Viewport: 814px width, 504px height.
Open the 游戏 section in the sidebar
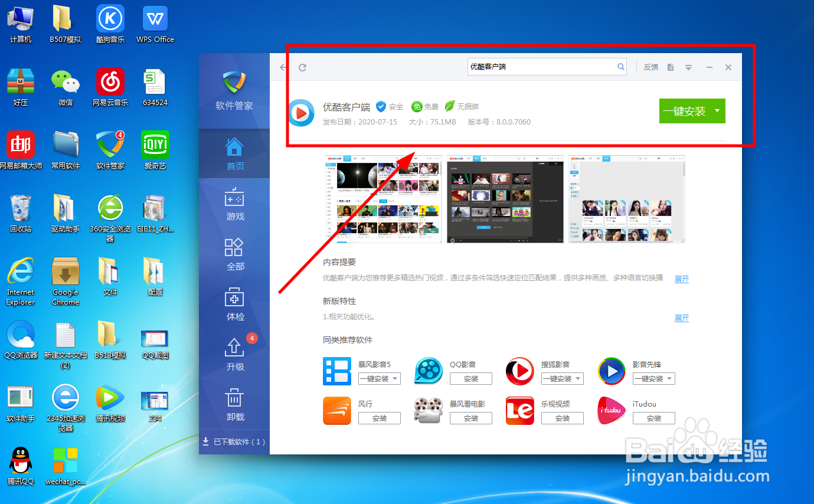coord(234,204)
